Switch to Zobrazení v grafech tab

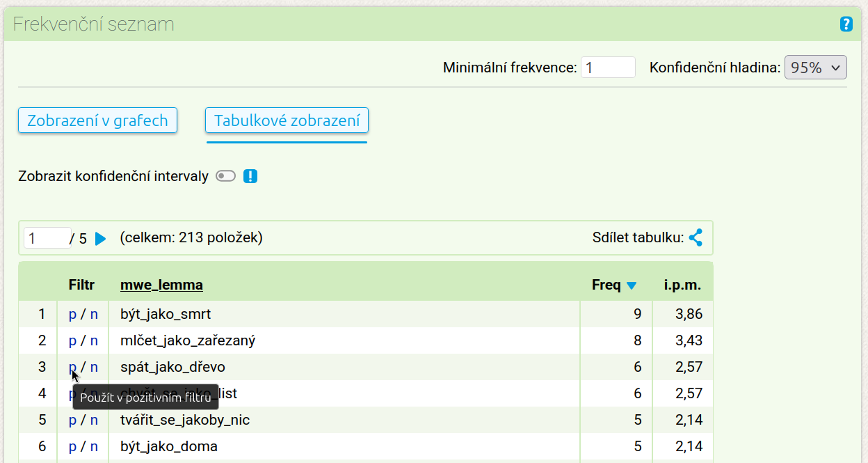tap(97, 120)
